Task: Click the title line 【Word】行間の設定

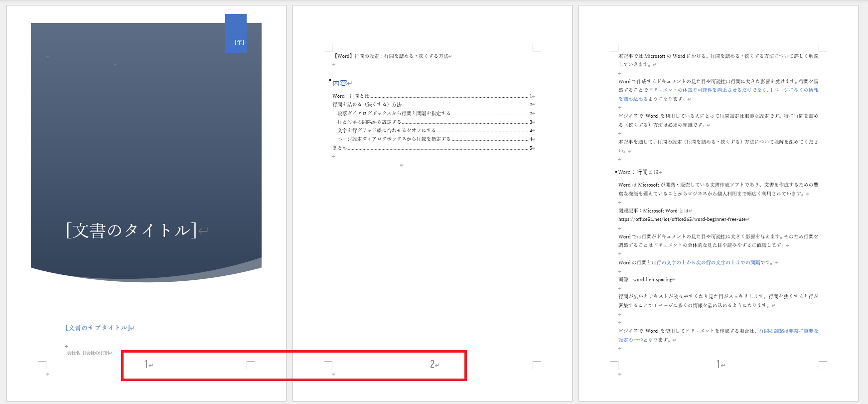Action: (x=391, y=56)
